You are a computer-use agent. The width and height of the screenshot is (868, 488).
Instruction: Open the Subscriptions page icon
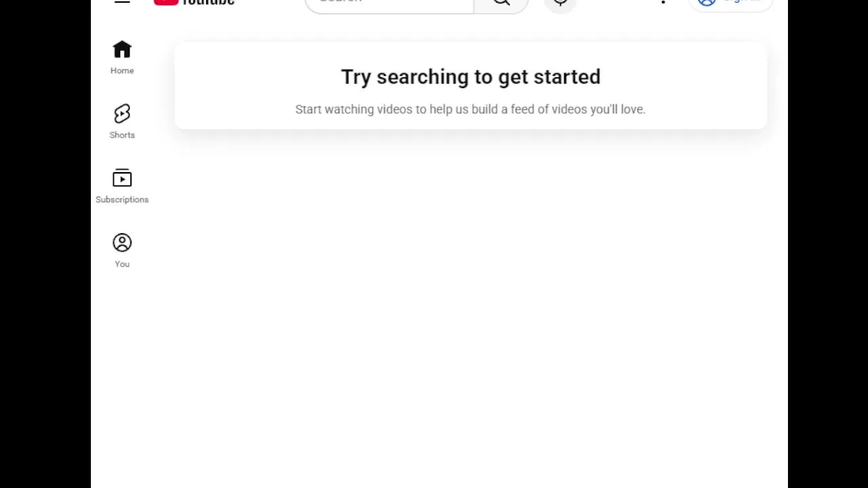click(x=122, y=178)
